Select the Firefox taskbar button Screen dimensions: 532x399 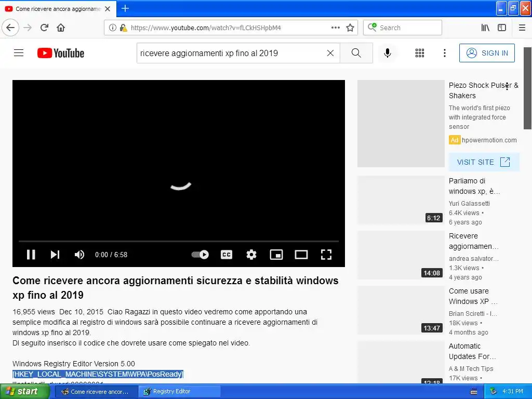[96, 391]
